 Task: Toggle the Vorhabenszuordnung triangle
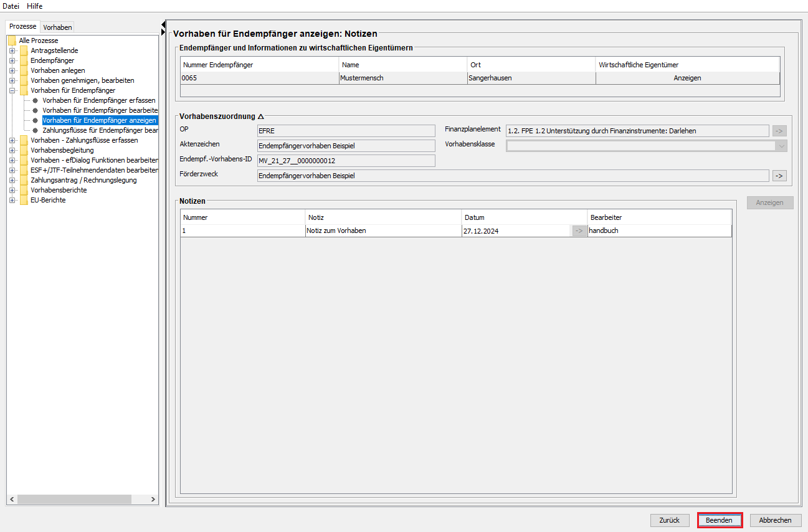261,116
